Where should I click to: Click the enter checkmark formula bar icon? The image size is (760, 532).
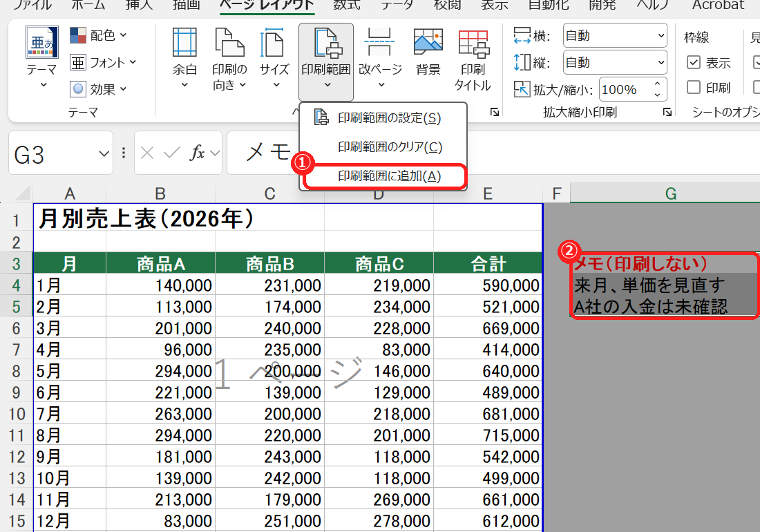click(171, 153)
